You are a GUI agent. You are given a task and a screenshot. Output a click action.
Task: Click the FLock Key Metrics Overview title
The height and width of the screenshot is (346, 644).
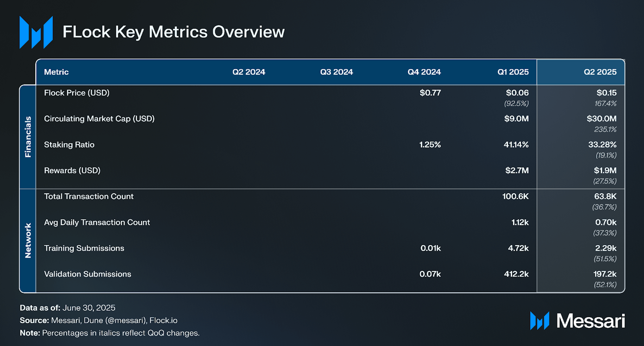173,32
